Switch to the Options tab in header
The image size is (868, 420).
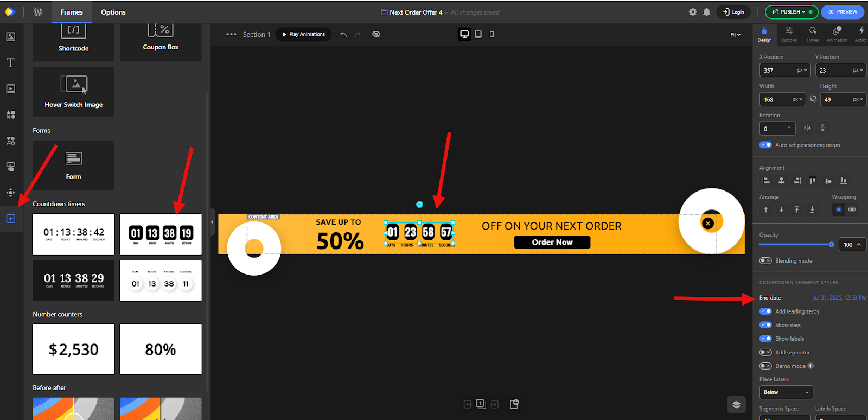pos(113,12)
